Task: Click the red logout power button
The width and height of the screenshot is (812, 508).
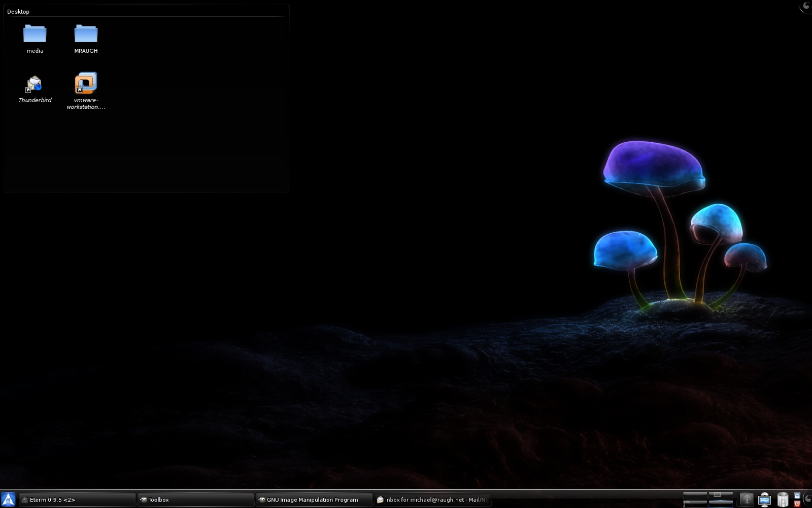Action: coord(797,503)
